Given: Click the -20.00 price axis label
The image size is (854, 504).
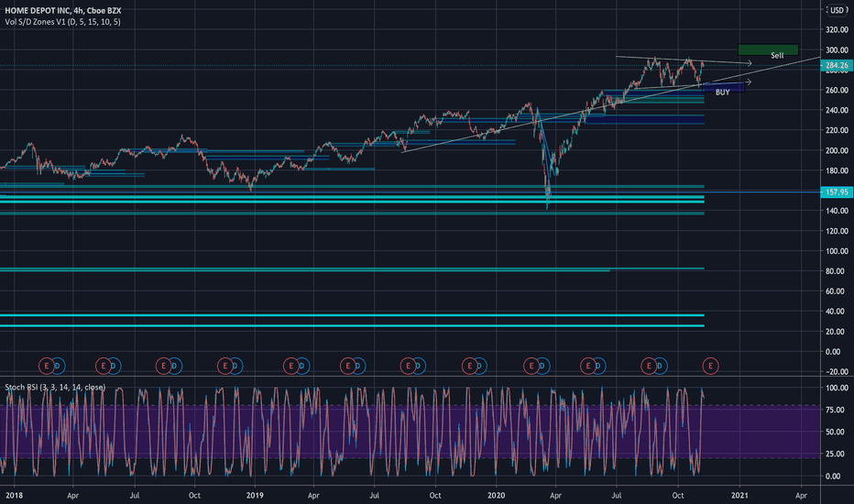Looking at the screenshot, I should click(838, 372).
